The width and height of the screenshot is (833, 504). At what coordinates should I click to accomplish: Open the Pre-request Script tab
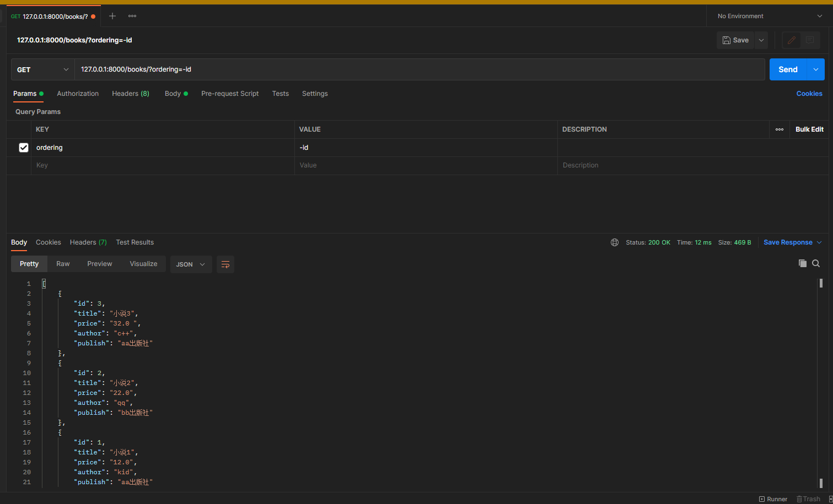230,94
